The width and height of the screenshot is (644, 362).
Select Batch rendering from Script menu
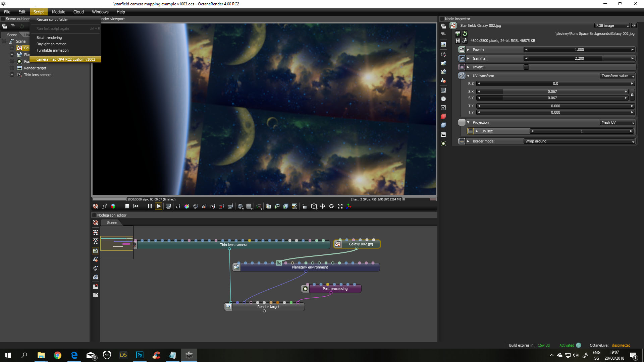[x=49, y=38]
